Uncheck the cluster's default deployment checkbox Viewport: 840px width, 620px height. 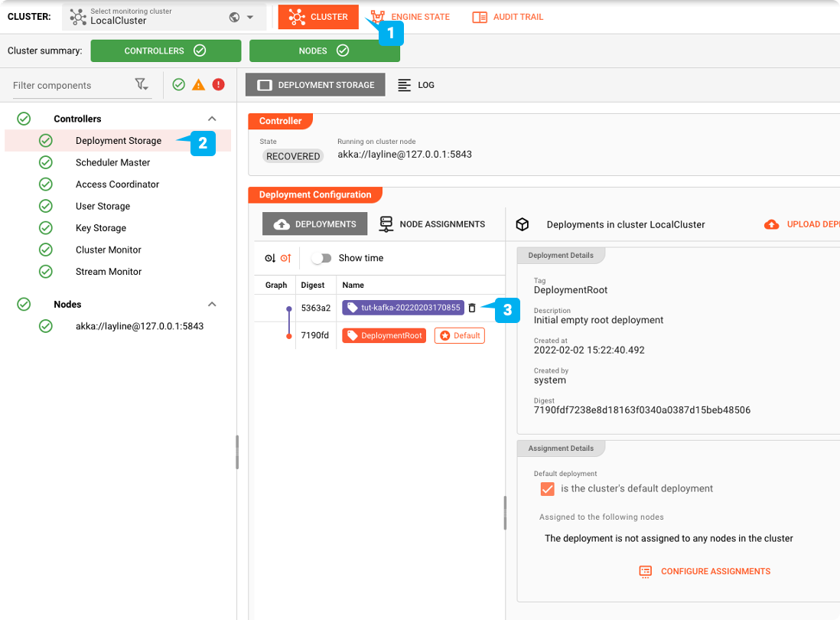pyautogui.click(x=547, y=488)
